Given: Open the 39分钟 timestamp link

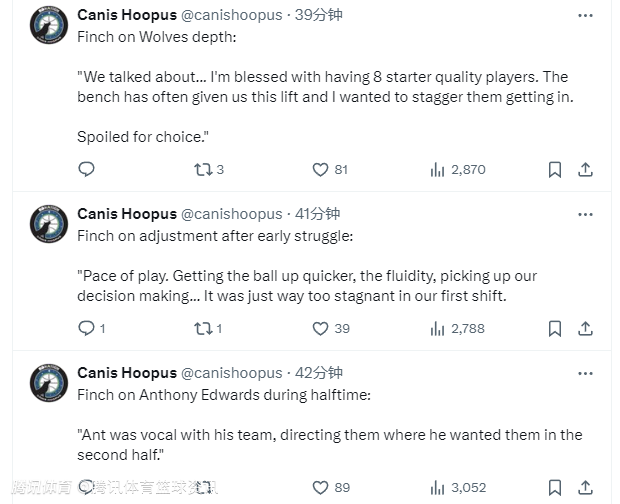Looking at the screenshot, I should 317,15.
